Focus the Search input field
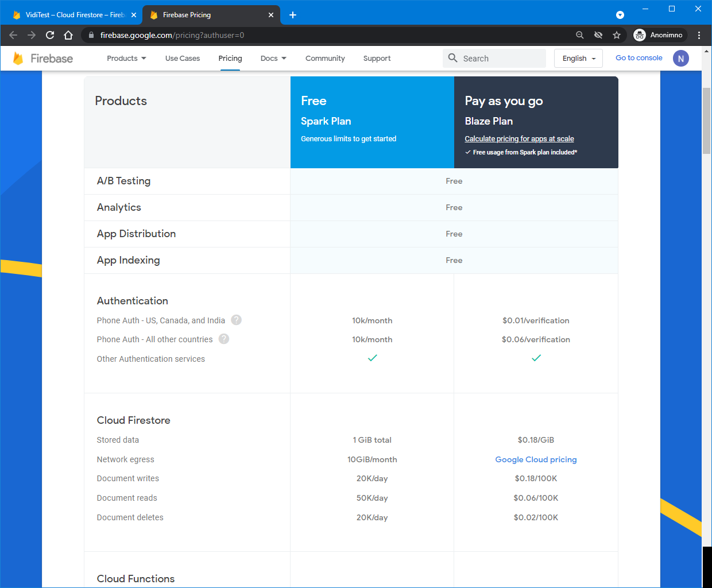 [x=494, y=58]
